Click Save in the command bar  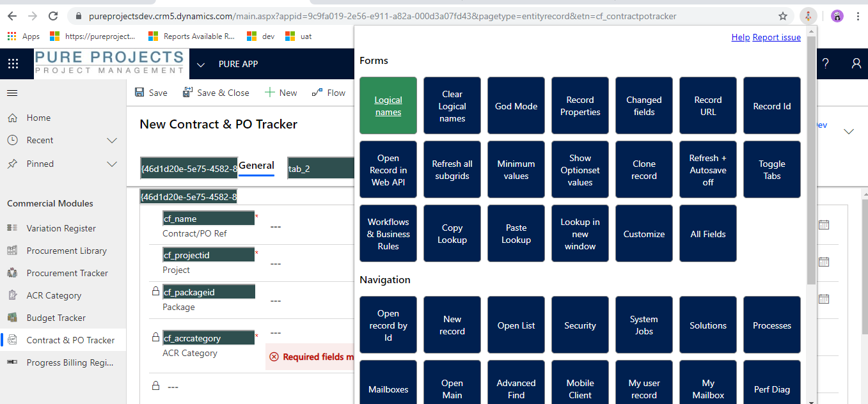pos(151,93)
